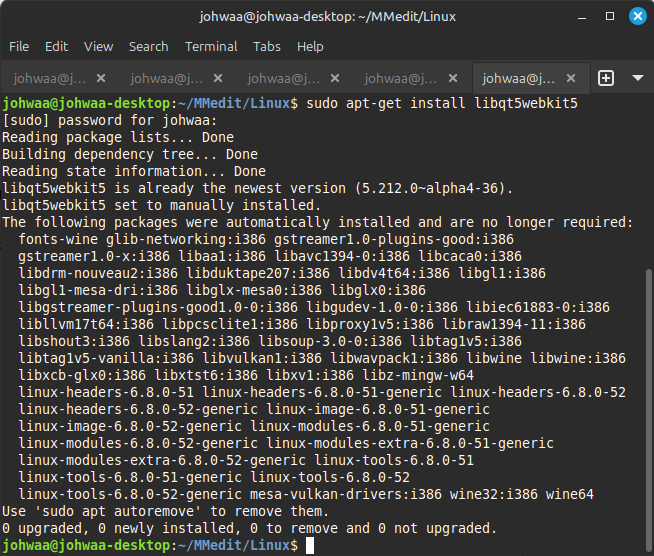Open the Help menu

click(310, 46)
